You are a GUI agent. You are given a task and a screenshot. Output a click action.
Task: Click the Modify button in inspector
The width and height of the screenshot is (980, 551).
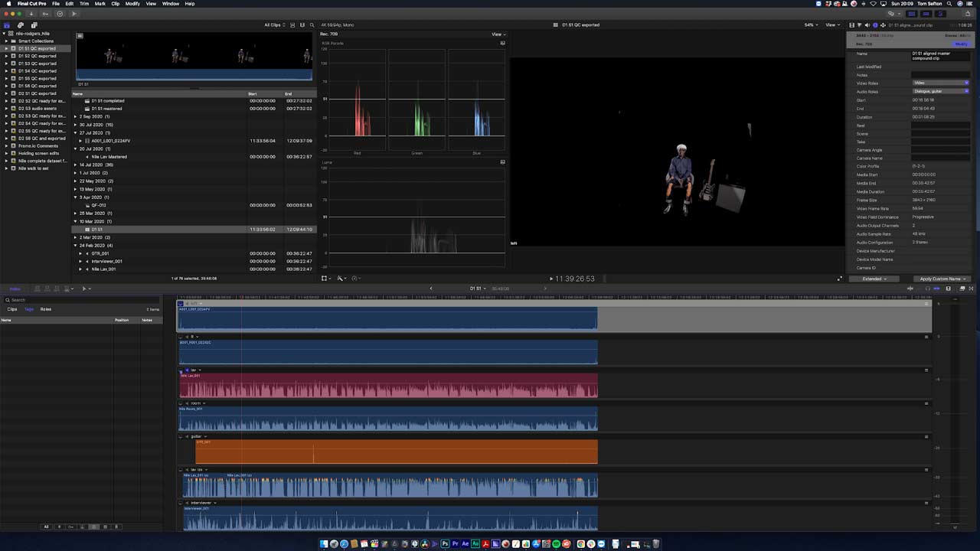point(961,44)
